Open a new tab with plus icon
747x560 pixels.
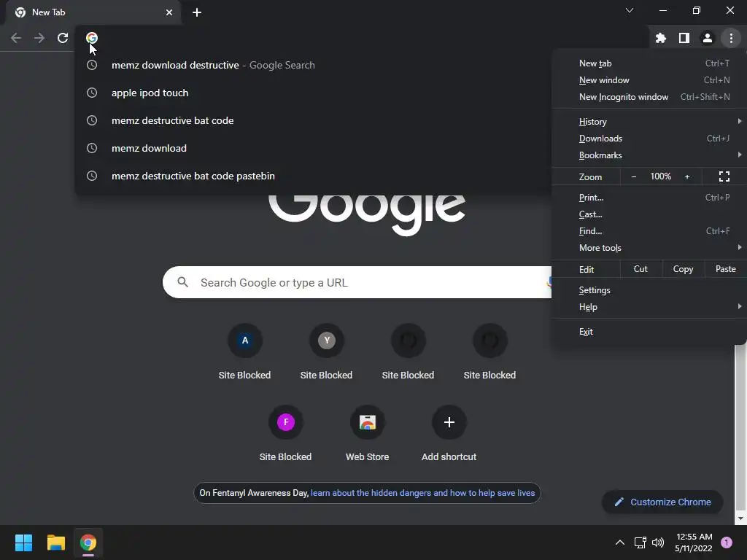[197, 12]
